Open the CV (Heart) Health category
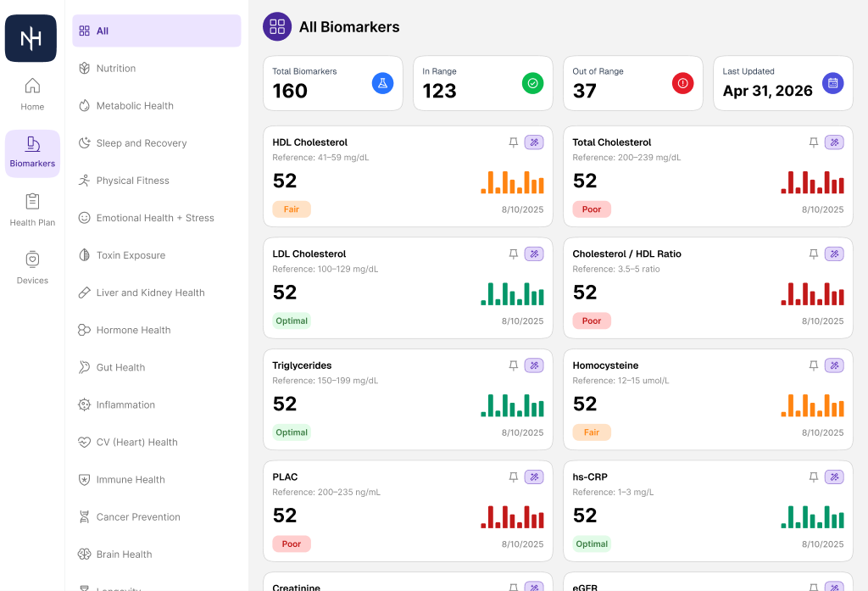The width and height of the screenshot is (868, 591). (x=157, y=442)
